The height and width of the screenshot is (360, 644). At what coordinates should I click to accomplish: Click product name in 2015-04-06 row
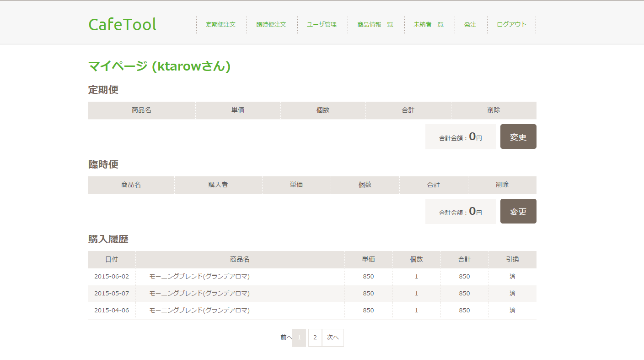[199, 311]
